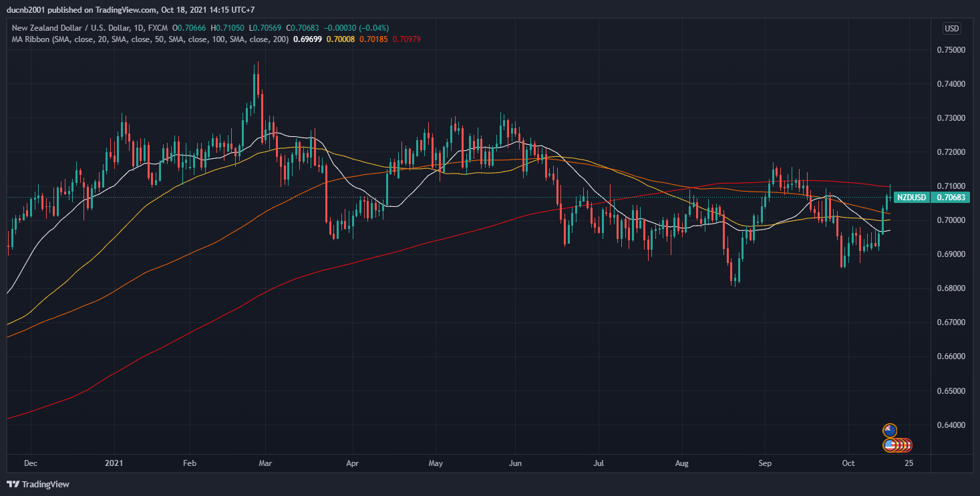Click the Feb label on the time axis
The width and height of the screenshot is (980, 496).
click(x=190, y=463)
